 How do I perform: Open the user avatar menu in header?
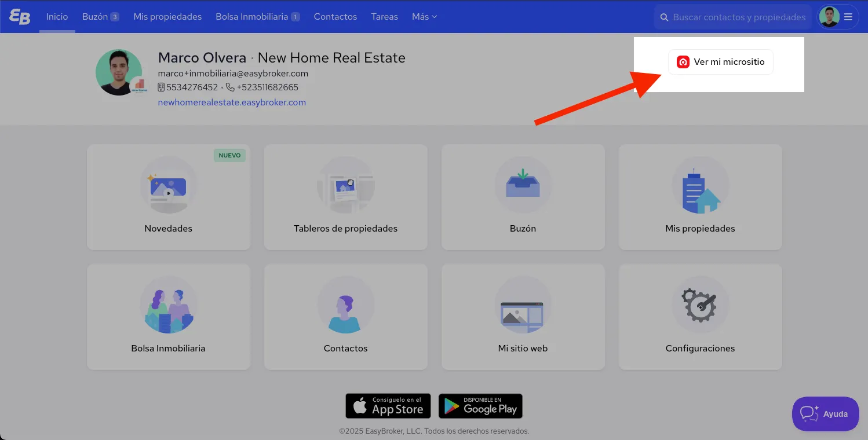(830, 17)
